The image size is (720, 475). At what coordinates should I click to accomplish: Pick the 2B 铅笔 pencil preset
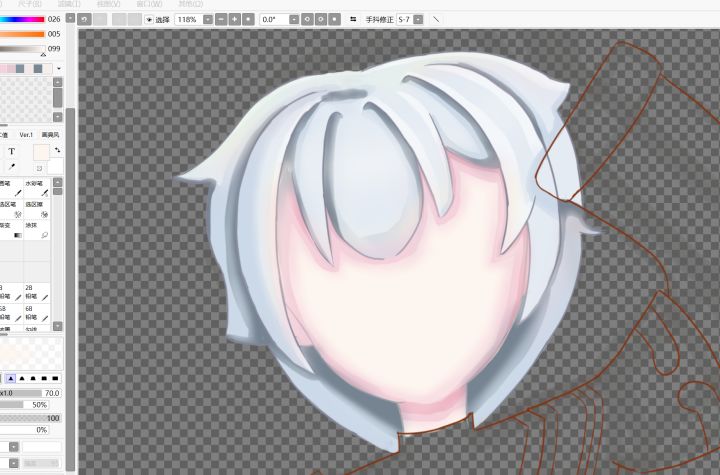point(37,293)
